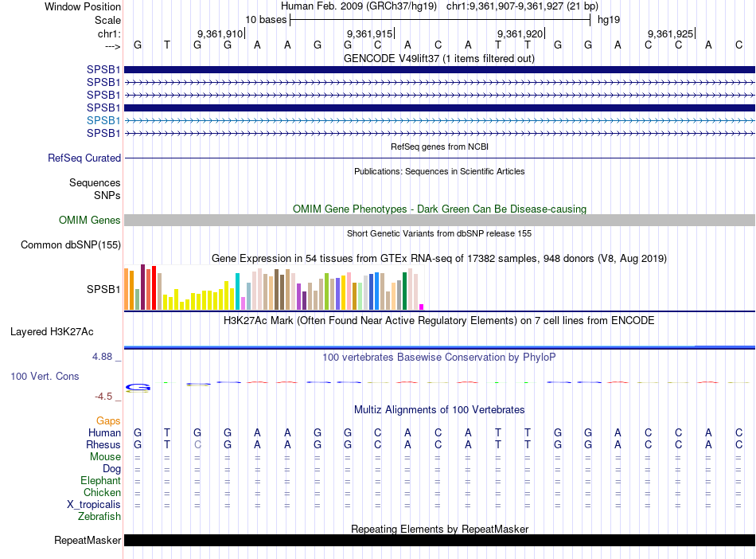Select the X_tropicalis alignment row label
This screenshot has height=559, width=756.
[94, 505]
